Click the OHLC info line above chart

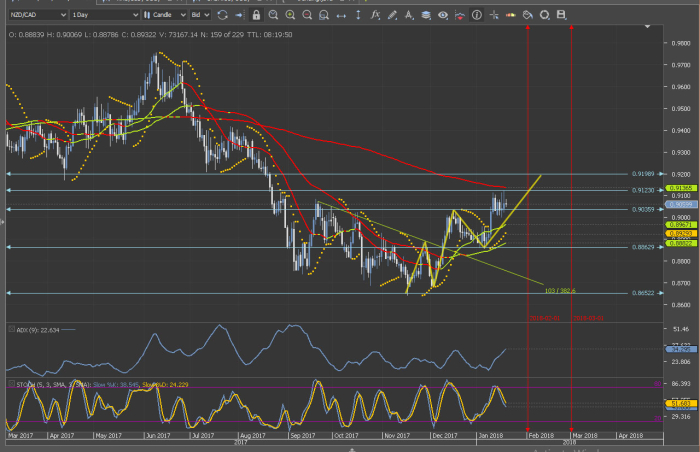coord(150,35)
